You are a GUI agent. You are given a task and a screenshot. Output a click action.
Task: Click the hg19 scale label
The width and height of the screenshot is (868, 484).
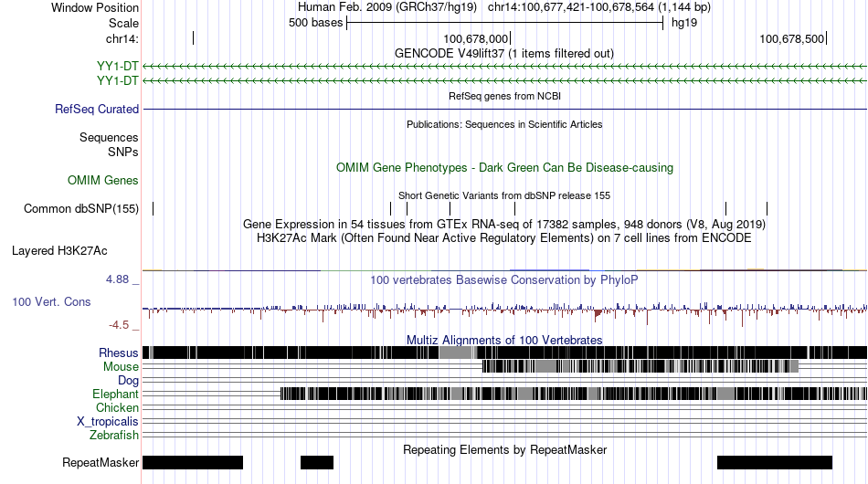pyautogui.click(x=684, y=23)
